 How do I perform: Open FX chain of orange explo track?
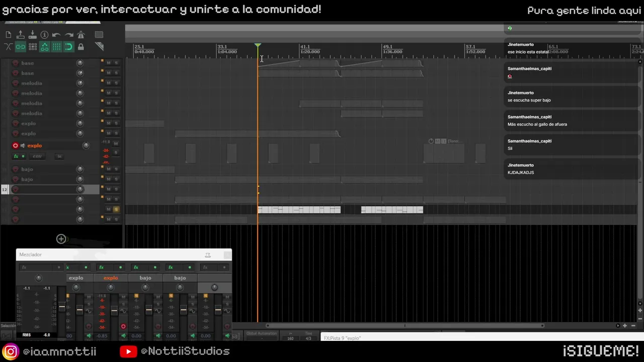[17, 156]
